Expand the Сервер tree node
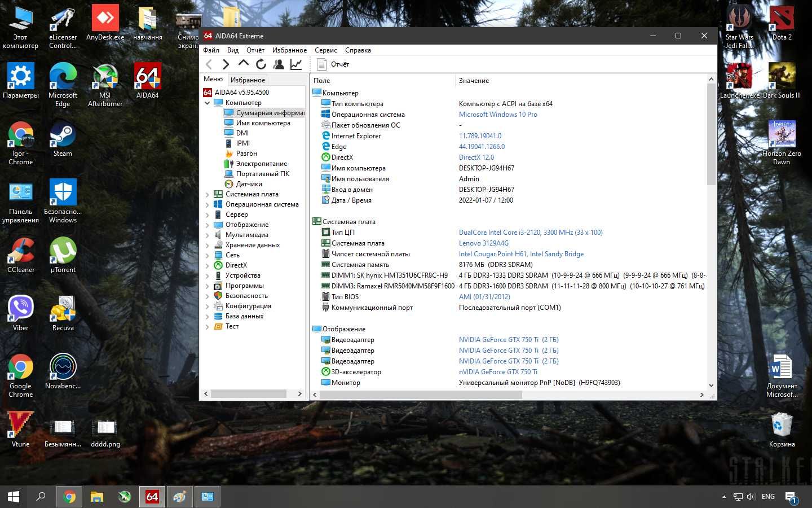Viewport: 812px width, 508px height. pos(207,214)
